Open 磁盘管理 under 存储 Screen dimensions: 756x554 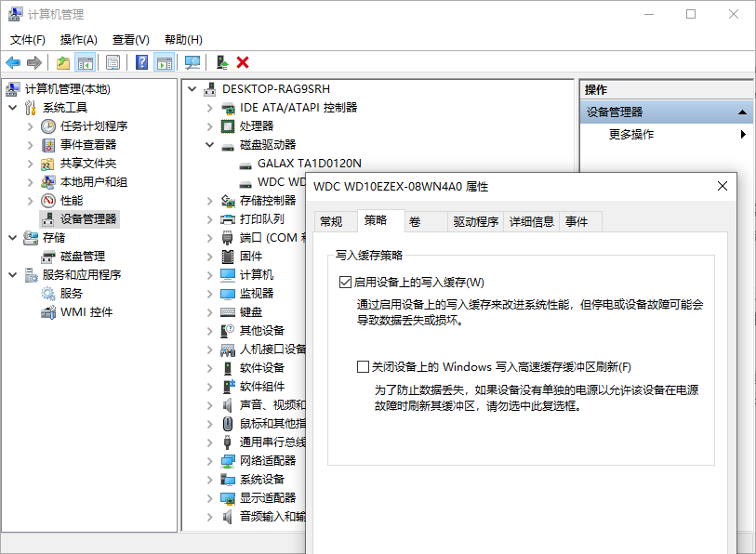click(x=83, y=256)
